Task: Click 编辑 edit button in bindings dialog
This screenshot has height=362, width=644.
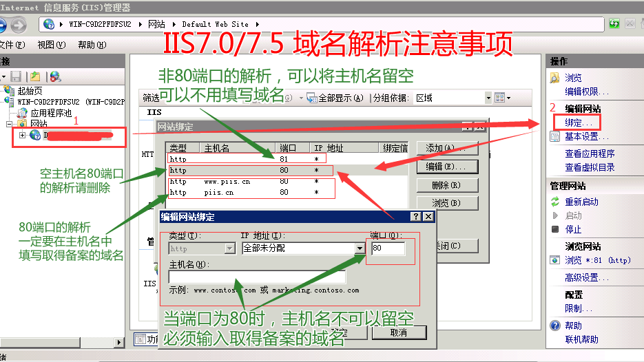Action: click(447, 167)
